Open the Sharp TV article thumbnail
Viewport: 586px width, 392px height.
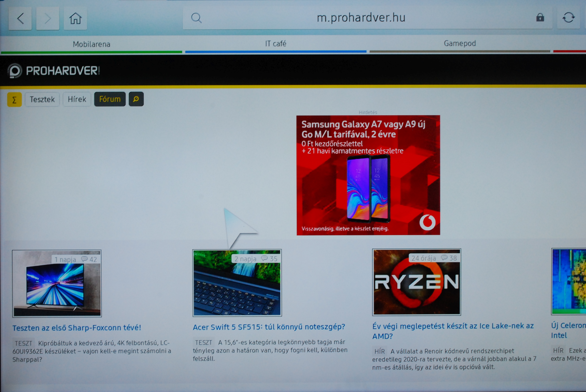point(57,284)
